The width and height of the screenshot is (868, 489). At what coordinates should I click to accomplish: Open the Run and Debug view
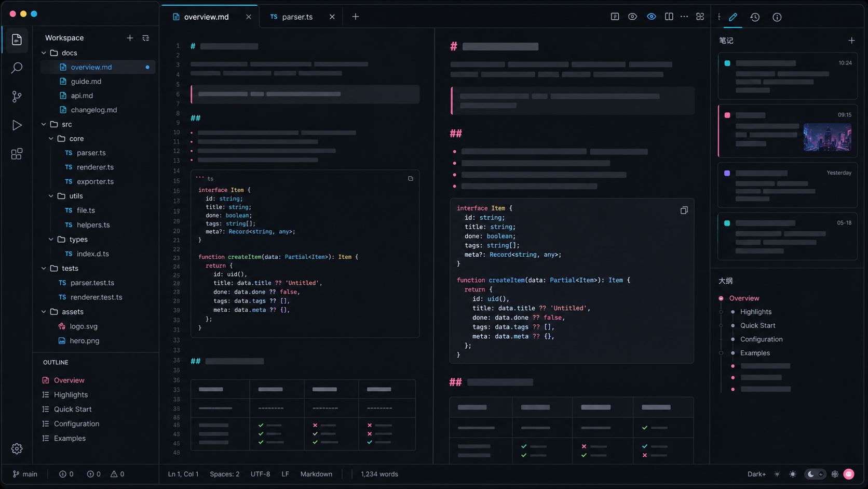[x=17, y=125]
